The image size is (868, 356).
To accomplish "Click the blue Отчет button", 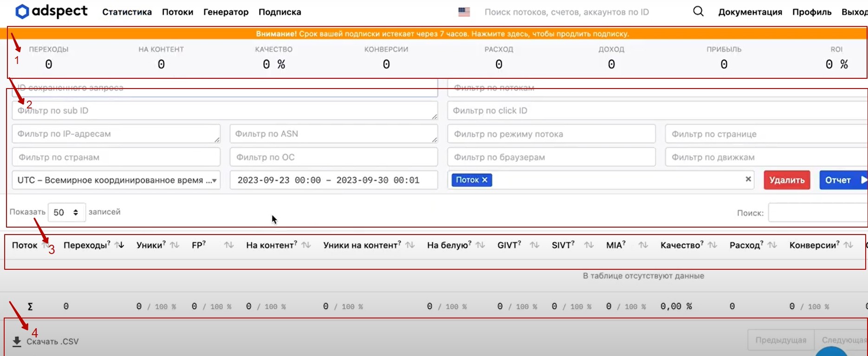I will pyautogui.click(x=843, y=180).
